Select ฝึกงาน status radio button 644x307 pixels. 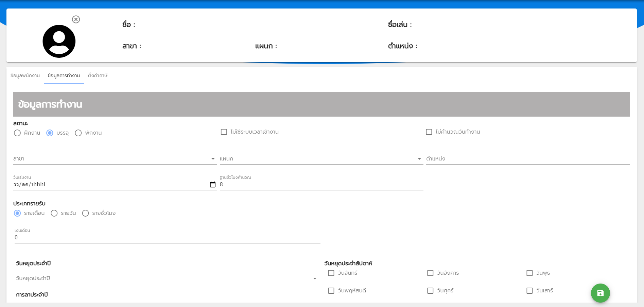click(x=17, y=133)
